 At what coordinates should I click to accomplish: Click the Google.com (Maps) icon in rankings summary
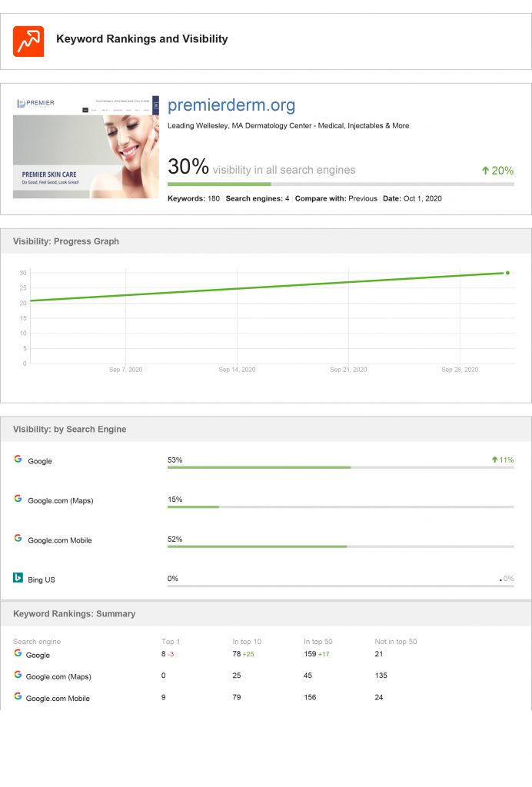point(18,675)
